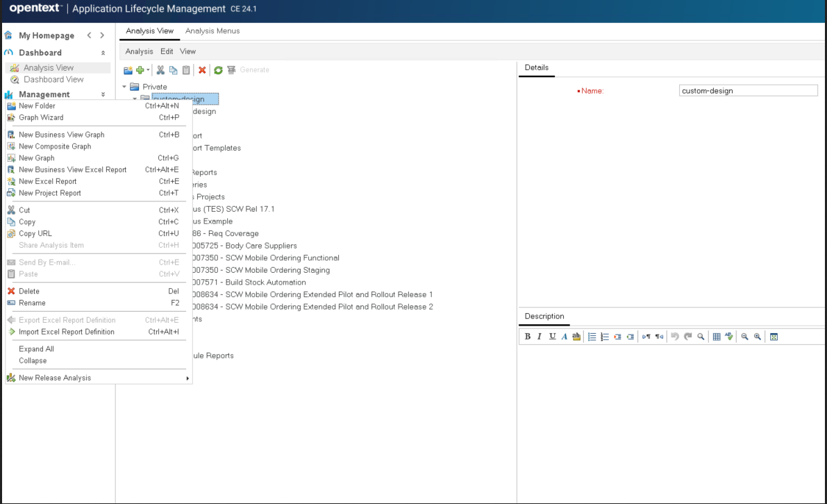The image size is (827, 504).
Task: Open the View menu
Action: click(x=187, y=51)
